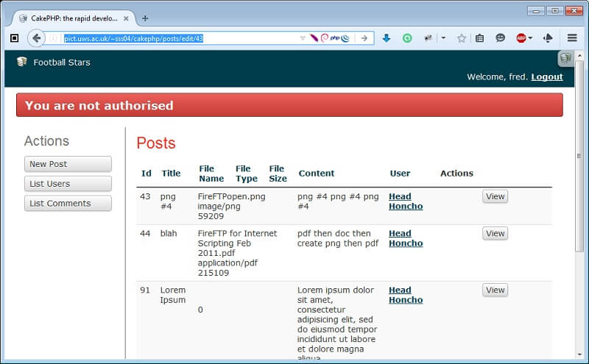Open the address bar history dropdown arrow

pyautogui.click(x=303, y=38)
